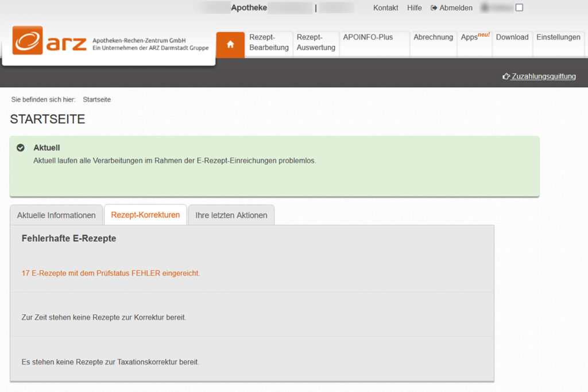Go to the Download section
Viewport: 588px width, 392px height.
[x=512, y=37]
